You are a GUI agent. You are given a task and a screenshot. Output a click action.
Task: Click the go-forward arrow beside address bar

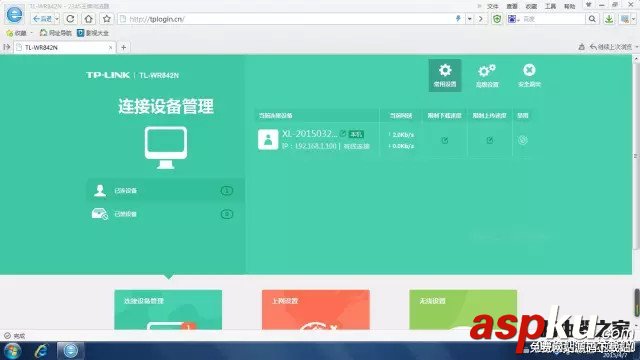coord(481,19)
